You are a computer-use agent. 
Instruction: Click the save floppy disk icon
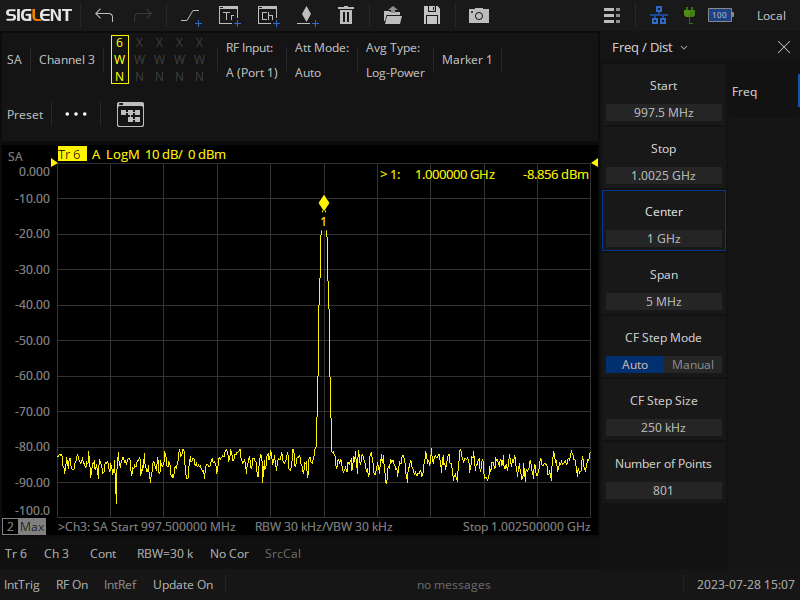(432, 15)
